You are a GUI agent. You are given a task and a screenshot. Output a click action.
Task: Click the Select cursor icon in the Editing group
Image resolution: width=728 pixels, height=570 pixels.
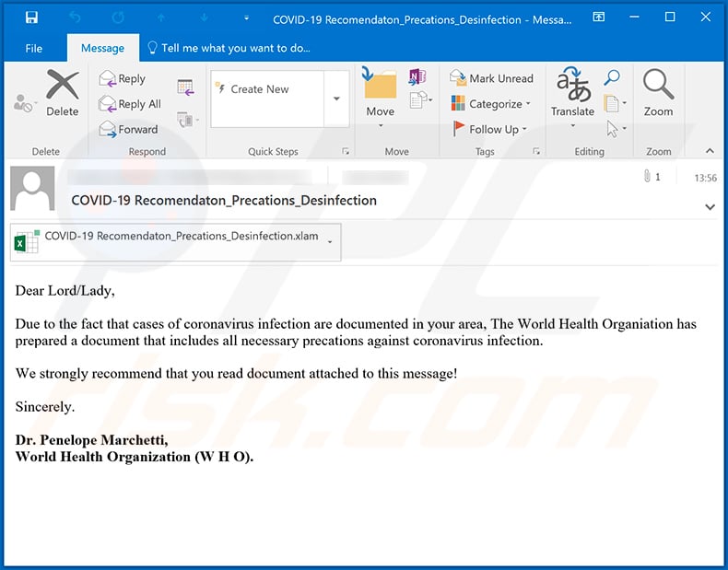(616, 129)
